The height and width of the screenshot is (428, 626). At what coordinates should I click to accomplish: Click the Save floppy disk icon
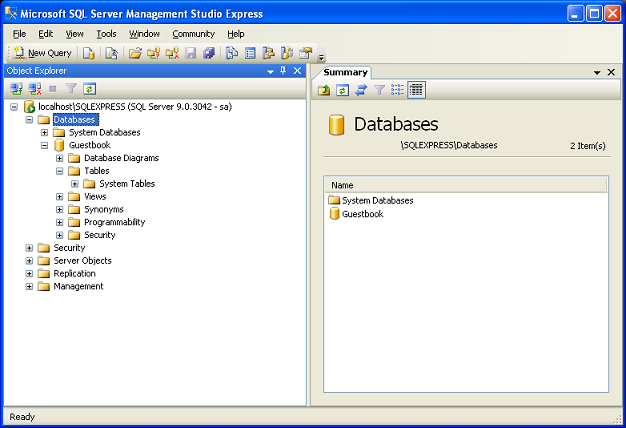point(191,53)
